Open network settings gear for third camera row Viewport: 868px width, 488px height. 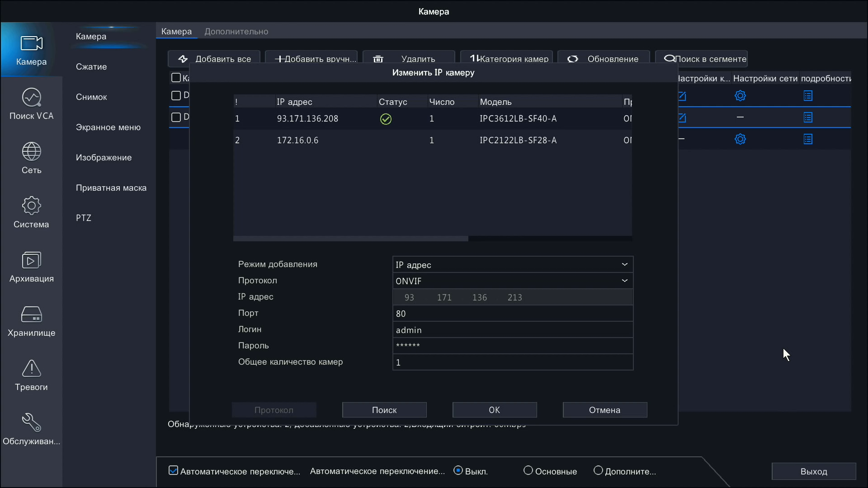(740, 139)
